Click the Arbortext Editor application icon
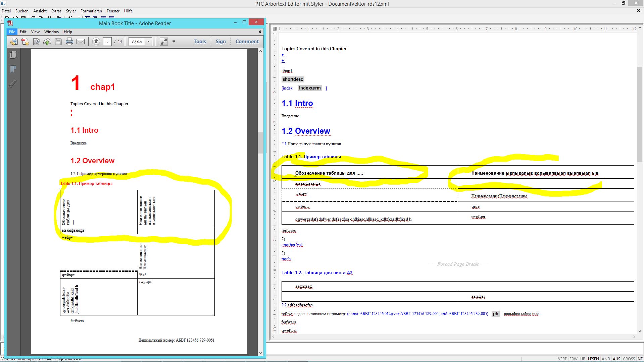The height and width of the screenshot is (362, 644). click(3, 4)
